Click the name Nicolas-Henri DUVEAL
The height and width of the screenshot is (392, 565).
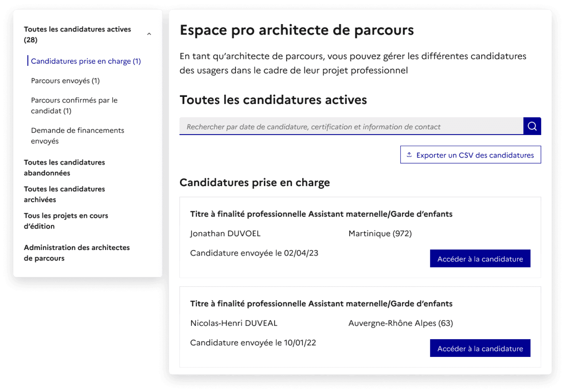click(234, 323)
